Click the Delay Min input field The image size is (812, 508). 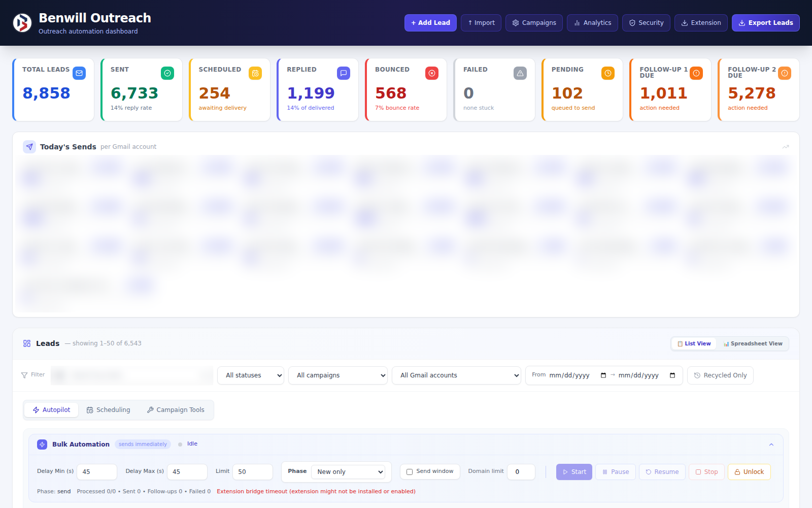point(96,472)
